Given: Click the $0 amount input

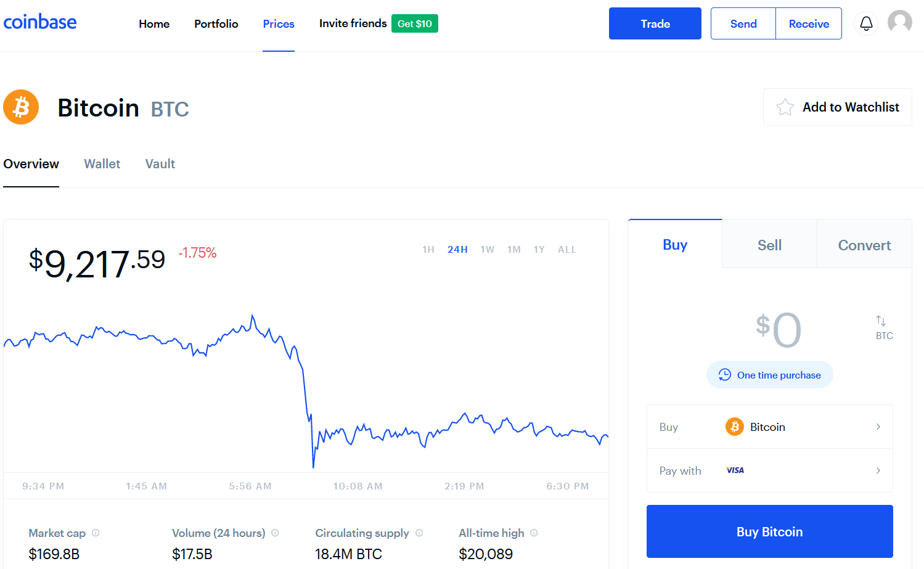Looking at the screenshot, I should (779, 329).
